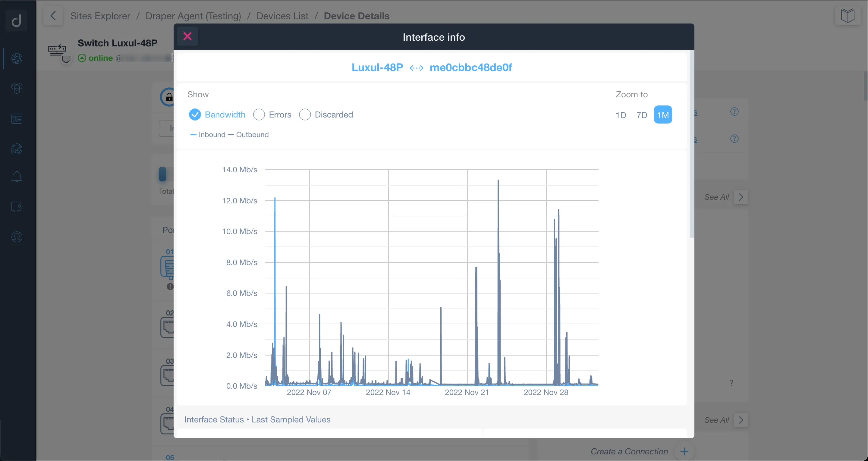Select the Discarded radio option
The height and width of the screenshot is (461, 868).
(x=305, y=114)
